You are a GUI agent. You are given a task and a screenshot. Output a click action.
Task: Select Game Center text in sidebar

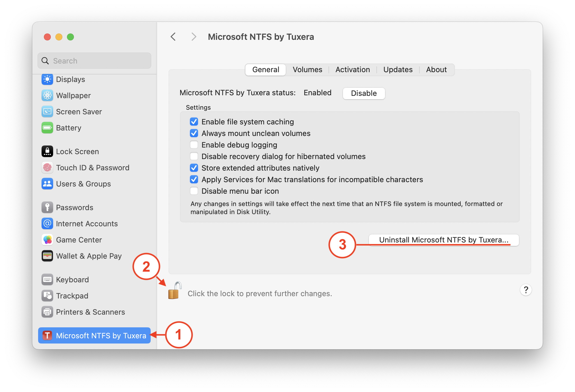tap(79, 240)
